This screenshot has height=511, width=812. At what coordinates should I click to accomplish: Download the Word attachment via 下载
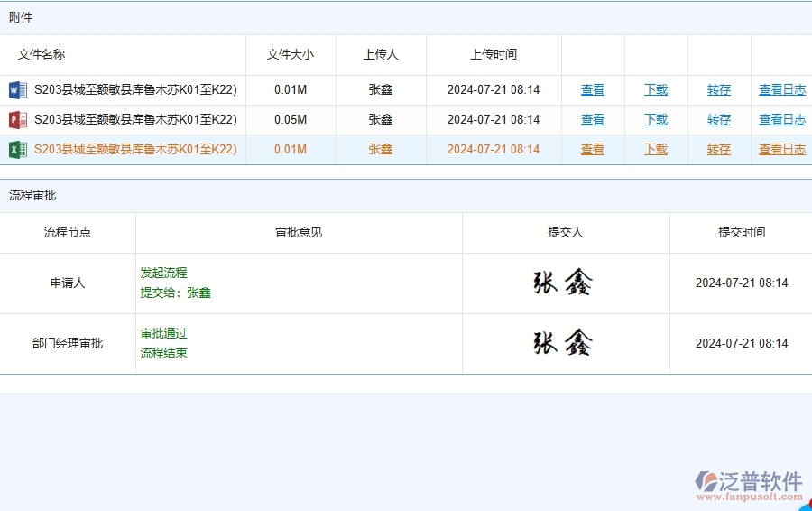pos(656,90)
